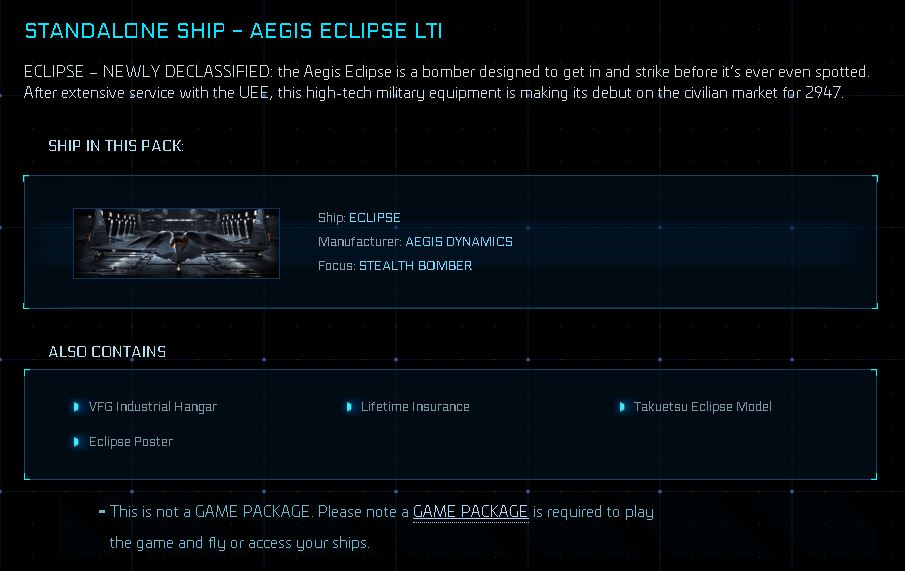Click the bullet icon beside VFG Industrial Hangar
The width and height of the screenshot is (905, 571).
pos(76,407)
